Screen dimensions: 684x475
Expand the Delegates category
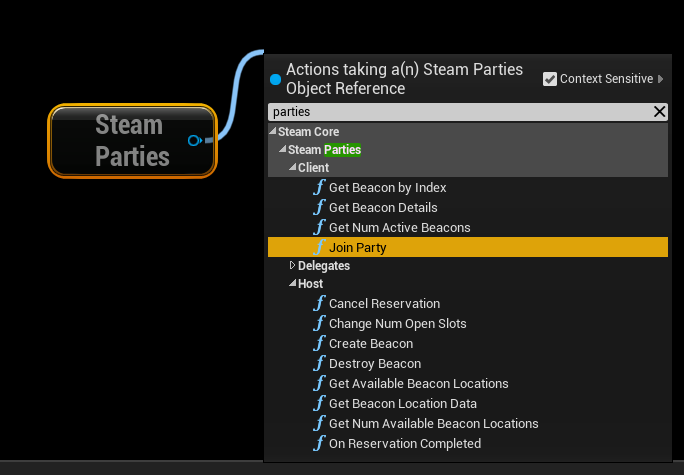point(292,266)
